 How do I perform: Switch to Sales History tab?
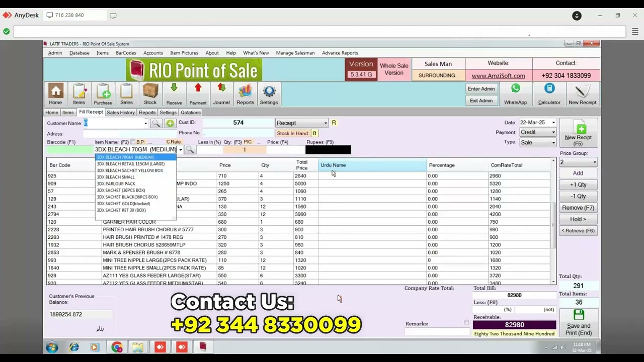coord(121,113)
